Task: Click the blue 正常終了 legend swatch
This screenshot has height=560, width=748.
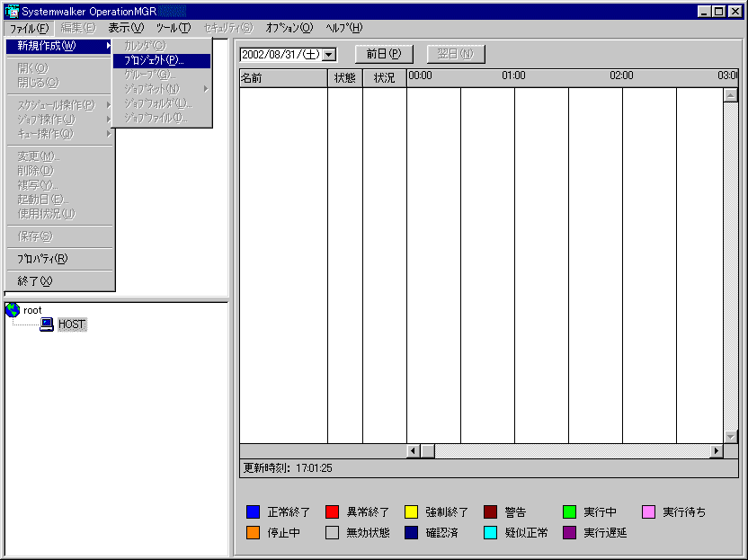Action: [x=253, y=511]
